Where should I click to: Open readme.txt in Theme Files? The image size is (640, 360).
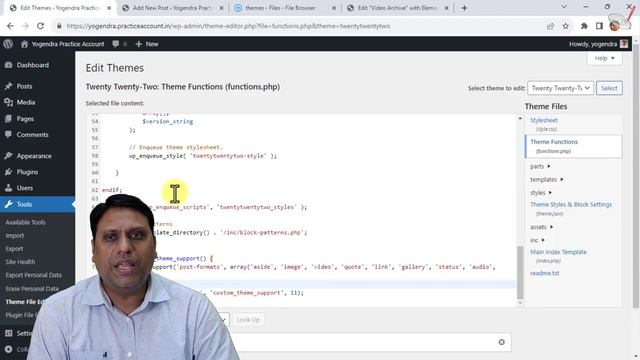(544, 273)
